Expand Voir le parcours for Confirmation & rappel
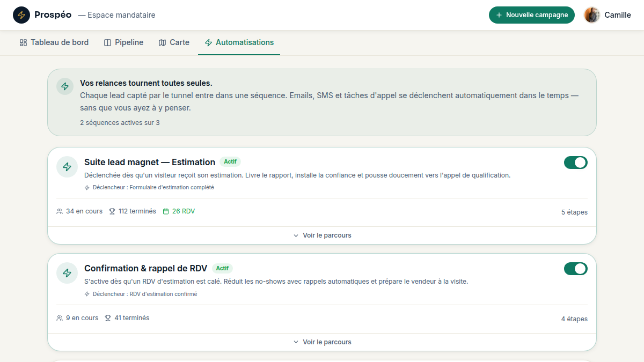Viewport: 644px width, 362px height. [x=322, y=342]
